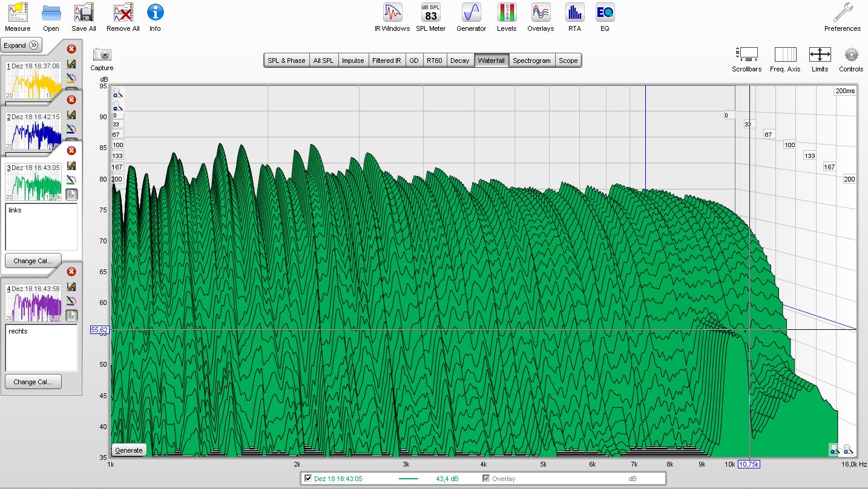The image size is (868, 489).
Task: Click chart icon beside measurement 4 thumbnail
Action: tap(71, 286)
